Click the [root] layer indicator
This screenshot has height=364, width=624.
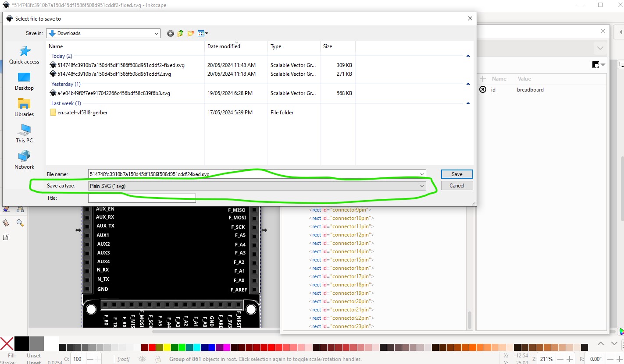[123, 359]
